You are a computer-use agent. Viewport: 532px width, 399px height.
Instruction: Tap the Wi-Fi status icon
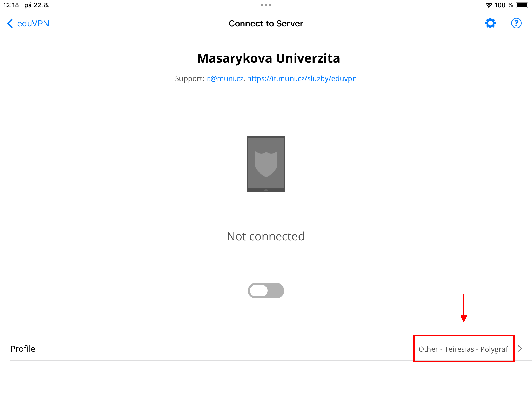(x=489, y=5)
